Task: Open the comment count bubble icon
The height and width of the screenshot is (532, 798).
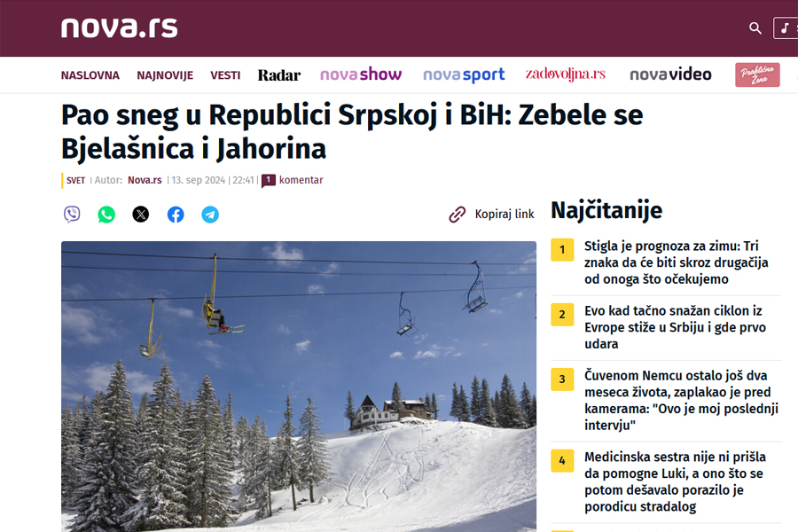Action: click(268, 181)
